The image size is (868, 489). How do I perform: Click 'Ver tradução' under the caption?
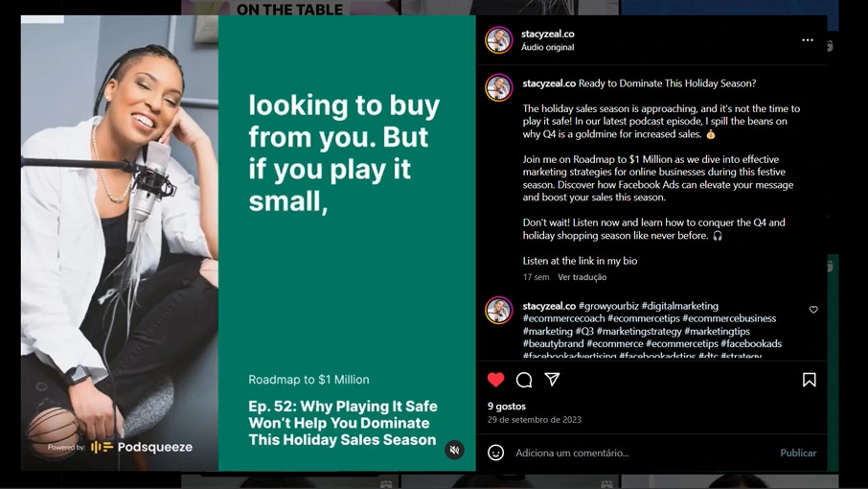pyautogui.click(x=582, y=277)
